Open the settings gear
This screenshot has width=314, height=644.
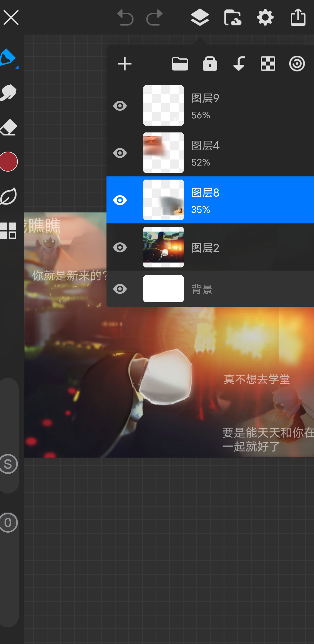[x=265, y=18]
